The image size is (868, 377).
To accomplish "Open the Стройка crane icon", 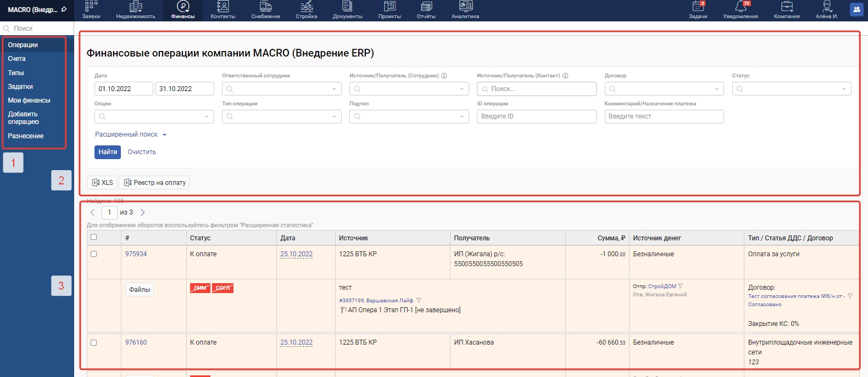I will (307, 7).
